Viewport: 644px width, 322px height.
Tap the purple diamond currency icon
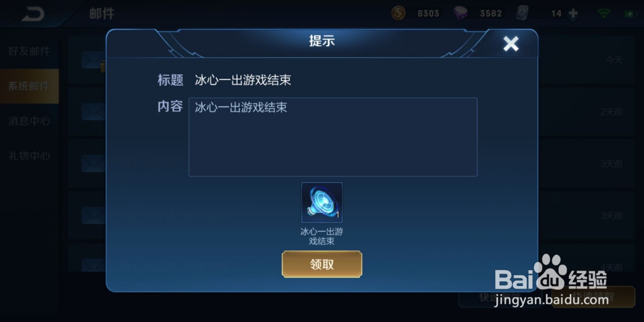click(x=460, y=13)
